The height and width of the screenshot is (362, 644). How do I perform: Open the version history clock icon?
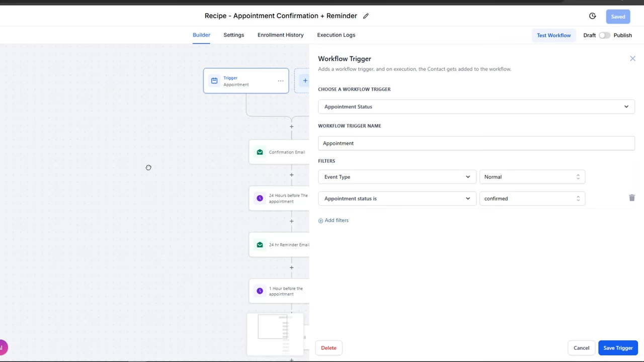pyautogui.click(x=592, y=16)
